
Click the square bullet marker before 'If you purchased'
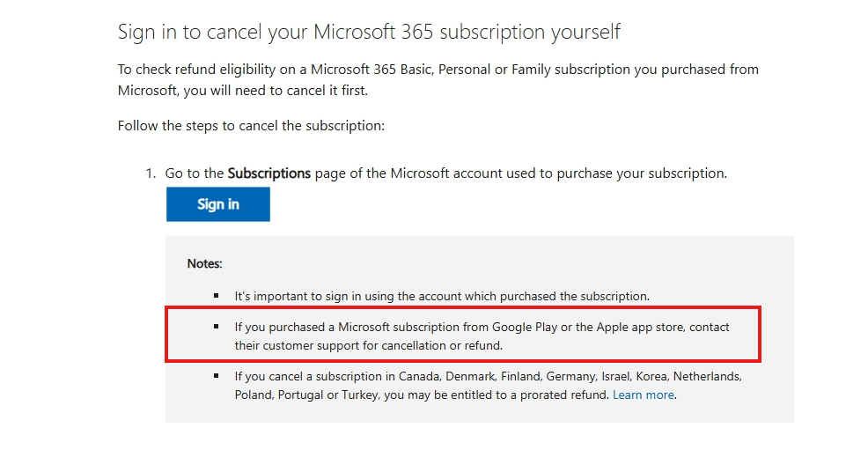tap(216, 326)
